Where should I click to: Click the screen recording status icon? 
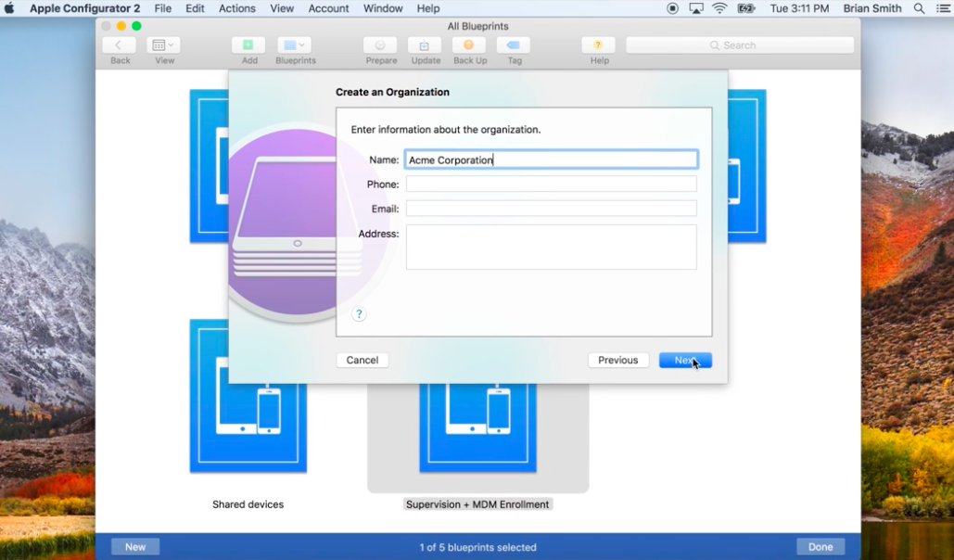click(x=672, y=8)
